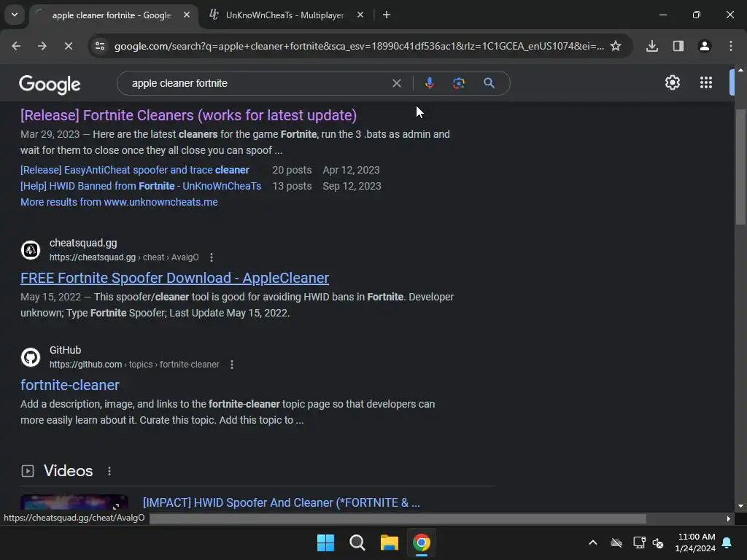Open clock and date 11:00 AM
This screenshot has height=560, width=747.
tap(695, 542)
